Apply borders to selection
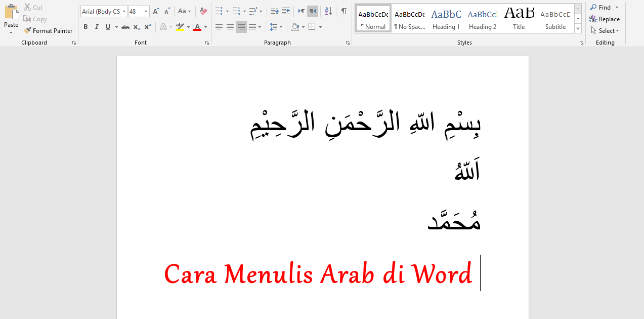 coord(312,27)
